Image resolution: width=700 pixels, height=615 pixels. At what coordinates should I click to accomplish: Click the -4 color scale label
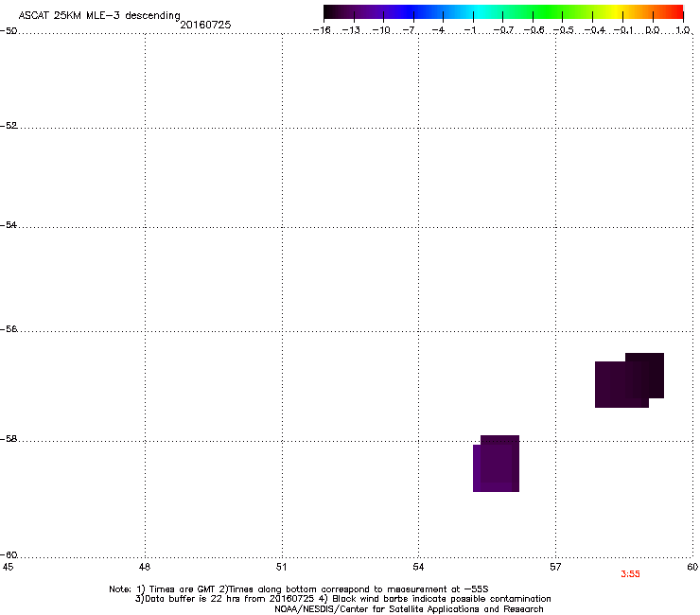[x=440, y=30]
